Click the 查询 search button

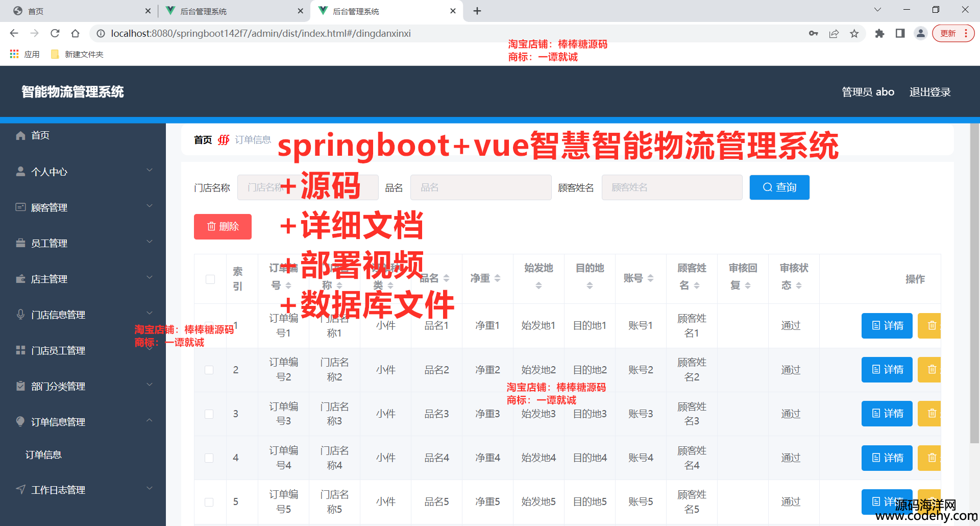[x=779, y=187]
